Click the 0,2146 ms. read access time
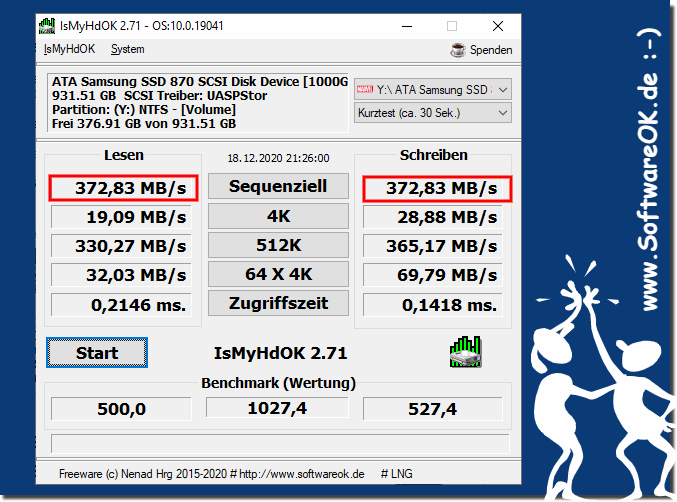The height and width of the screenshot is (502, 677). [121, 305]
